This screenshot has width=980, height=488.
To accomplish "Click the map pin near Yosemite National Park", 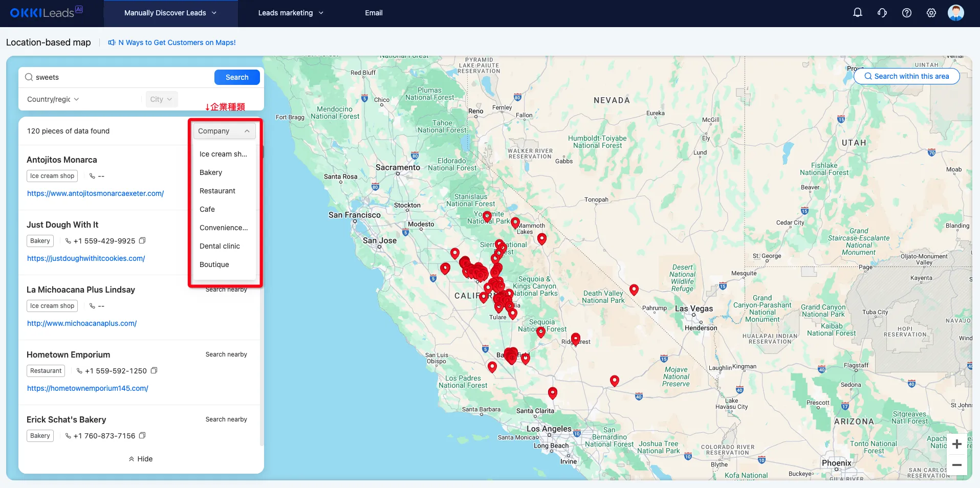I will click(487, 217).
